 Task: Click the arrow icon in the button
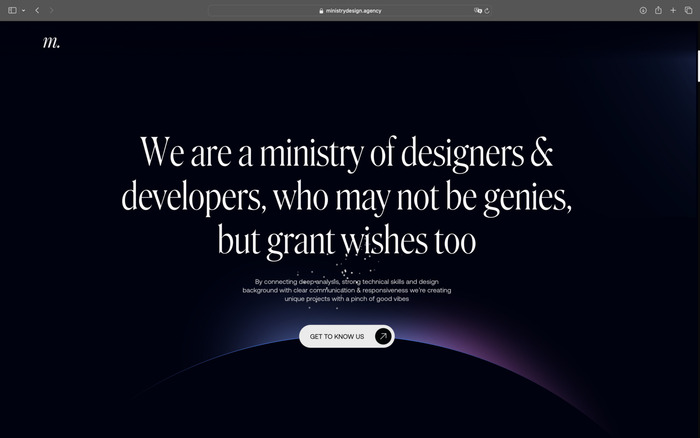click(383, 336)
